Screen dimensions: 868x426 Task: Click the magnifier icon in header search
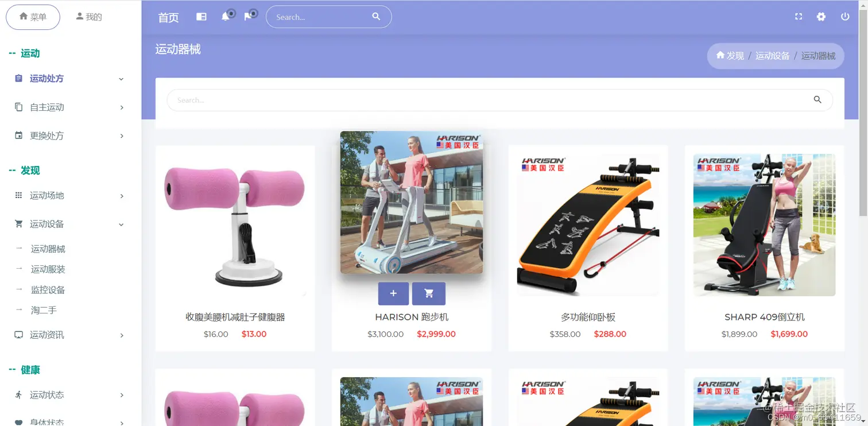pos(376,17)
